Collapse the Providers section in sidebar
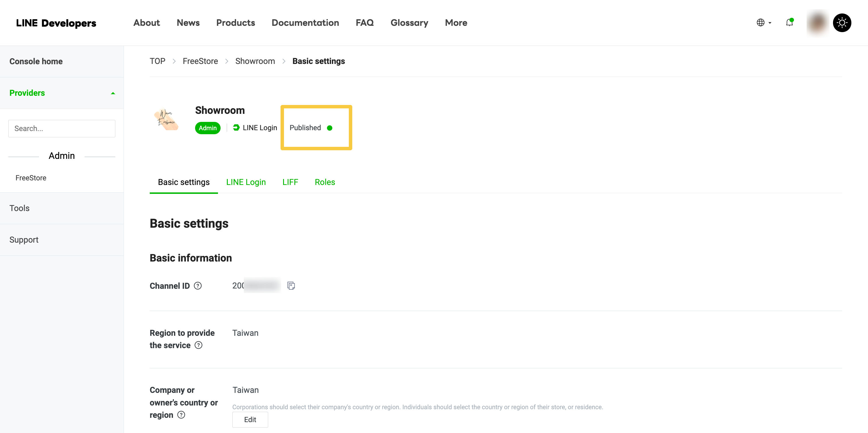Screen dimensions: 868x433 pyautogui.click(x=113, y=93)
